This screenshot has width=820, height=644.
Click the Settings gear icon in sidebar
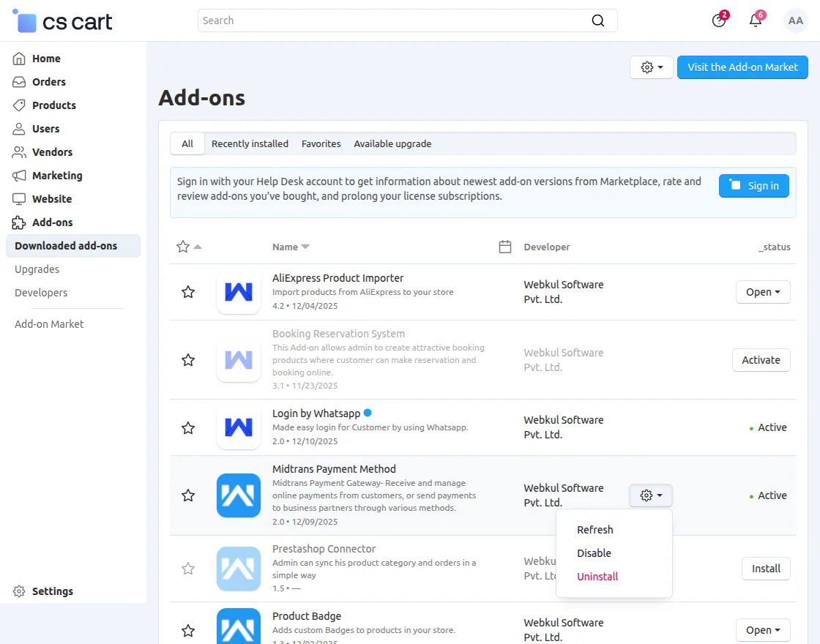click(x=19, y=591)
